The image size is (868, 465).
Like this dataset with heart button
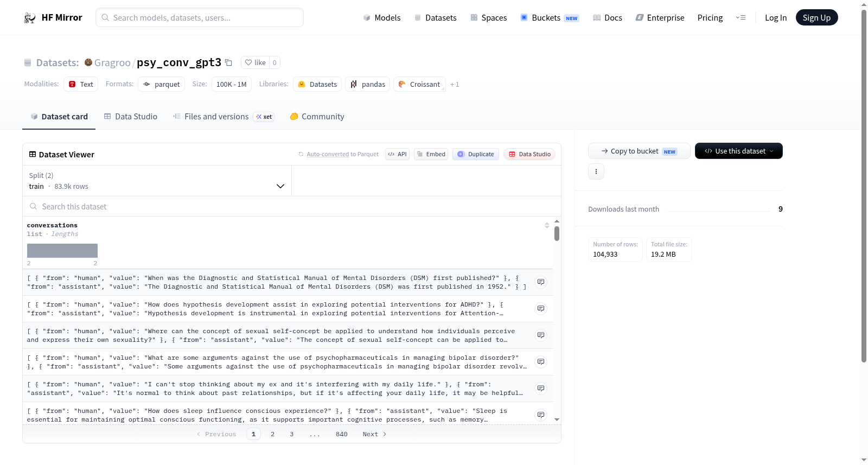click(255, 62)
